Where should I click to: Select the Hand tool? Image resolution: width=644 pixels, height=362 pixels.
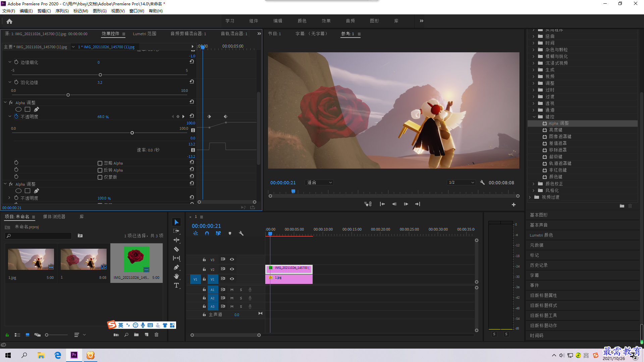click(x=176, y=276)
